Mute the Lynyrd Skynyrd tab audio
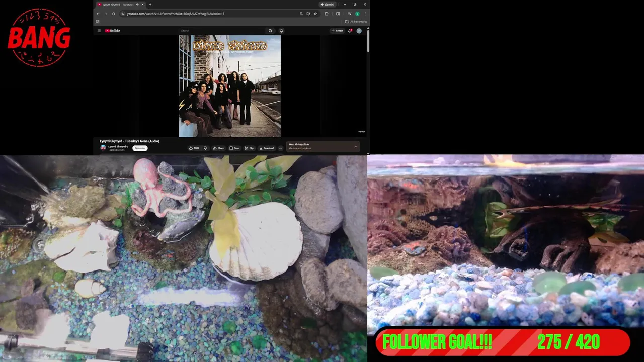644x362 pixels. [137, 4]
